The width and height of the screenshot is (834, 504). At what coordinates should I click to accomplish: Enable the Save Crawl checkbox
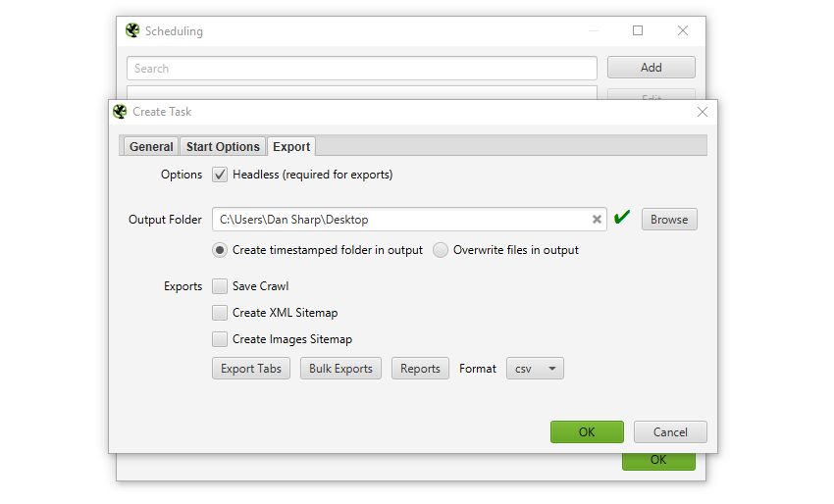220,286
